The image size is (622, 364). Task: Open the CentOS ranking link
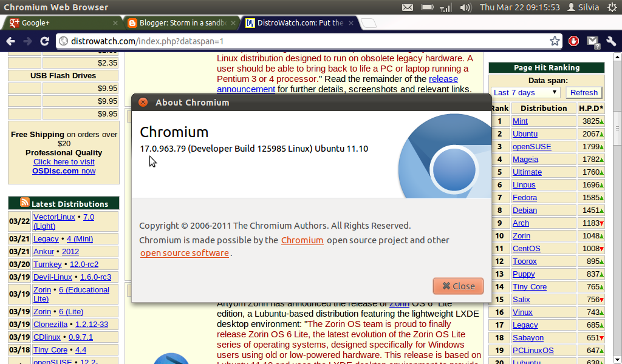point(527,248)
